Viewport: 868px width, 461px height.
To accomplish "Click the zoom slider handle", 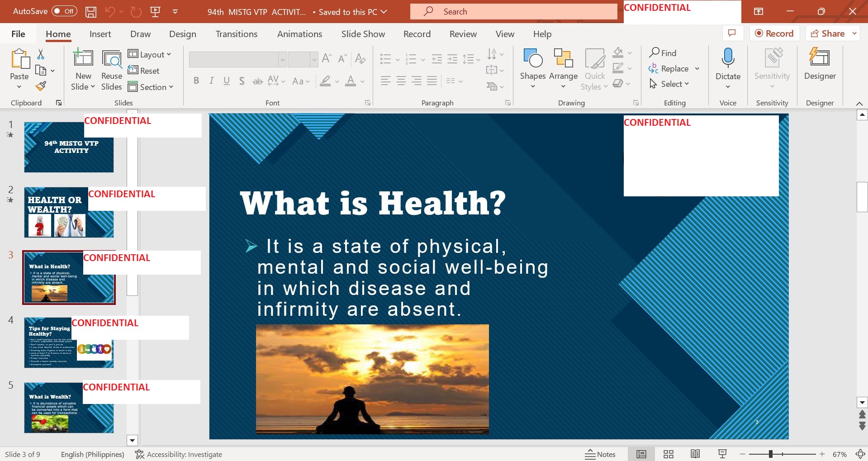I will coord(770,454).
